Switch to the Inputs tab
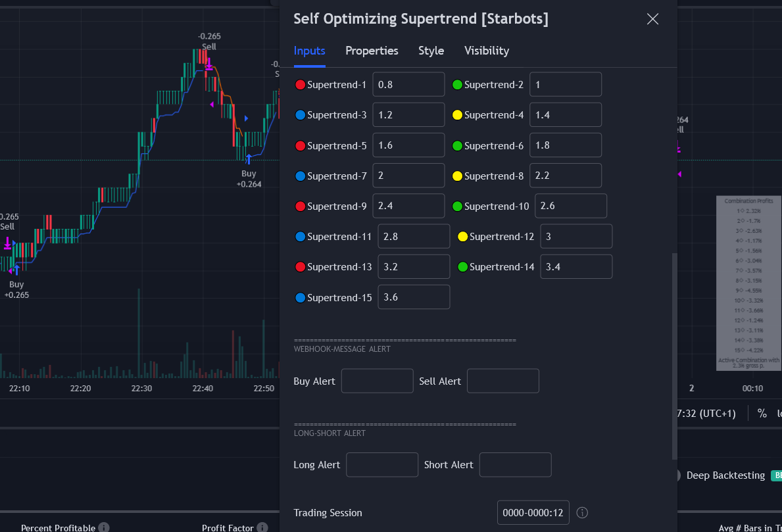Screen dimensions: 782x532 [309, 51]
